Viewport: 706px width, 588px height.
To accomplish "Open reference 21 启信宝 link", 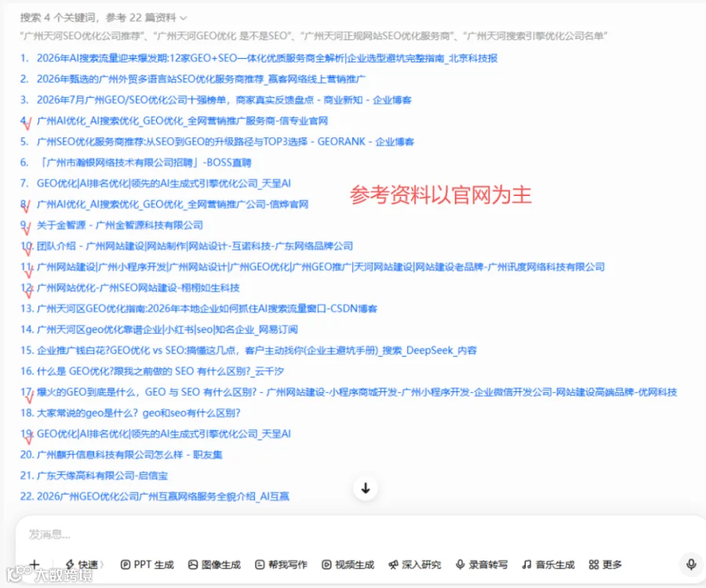I will [x=102, y=476].
